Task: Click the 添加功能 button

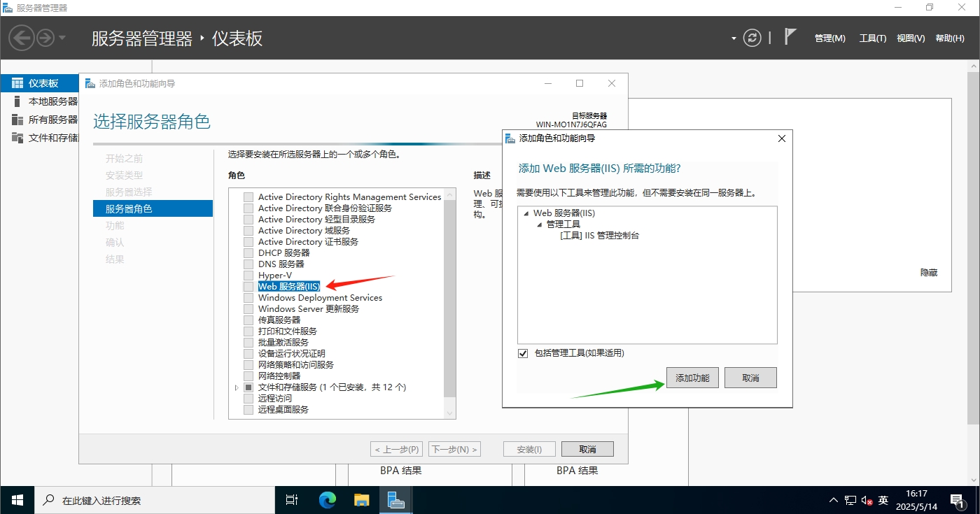Action: pyautogui.click(x=692, y=378)
